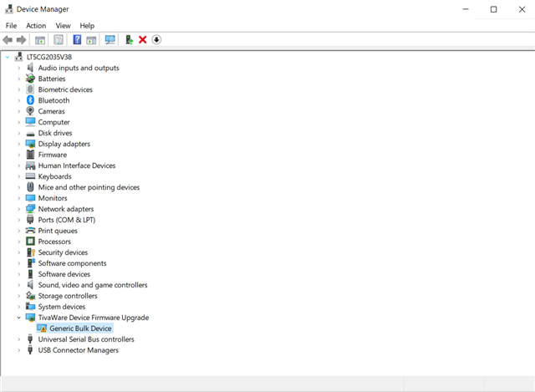The image size is (535, 392).
Task: Open the Action menu
Action: coord(36,26)
